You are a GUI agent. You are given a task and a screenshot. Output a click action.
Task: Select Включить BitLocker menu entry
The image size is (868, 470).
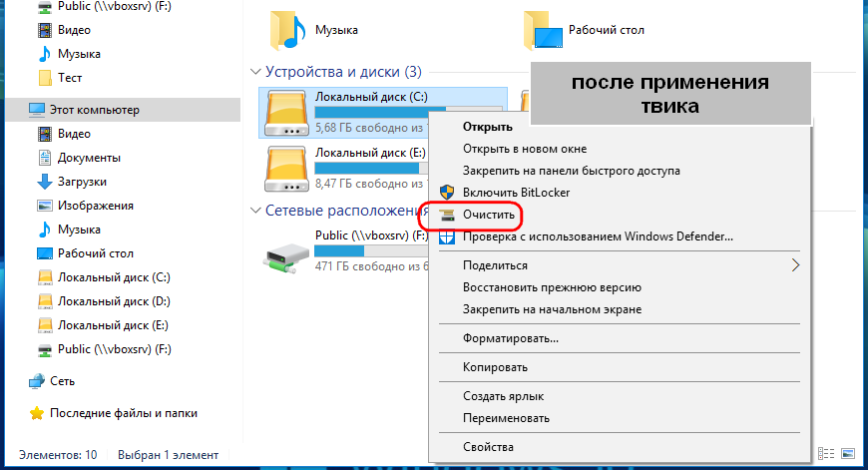[x=516, y=193]
